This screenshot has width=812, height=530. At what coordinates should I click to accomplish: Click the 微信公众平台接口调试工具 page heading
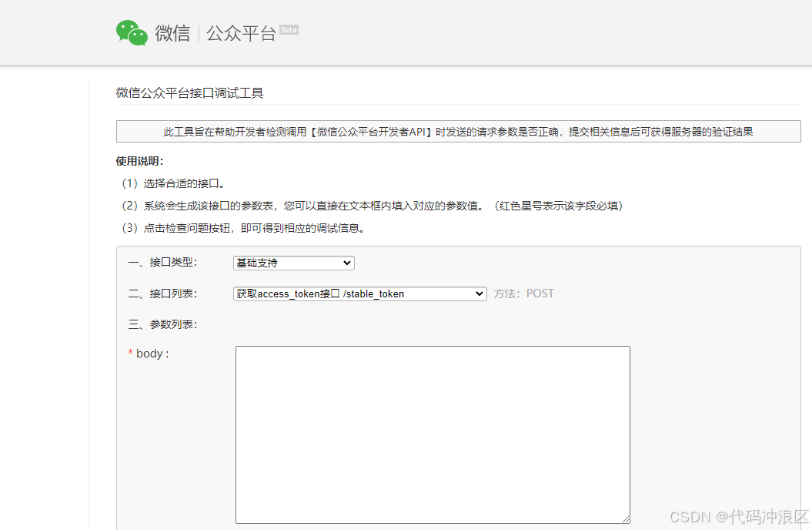coord(189,93)
